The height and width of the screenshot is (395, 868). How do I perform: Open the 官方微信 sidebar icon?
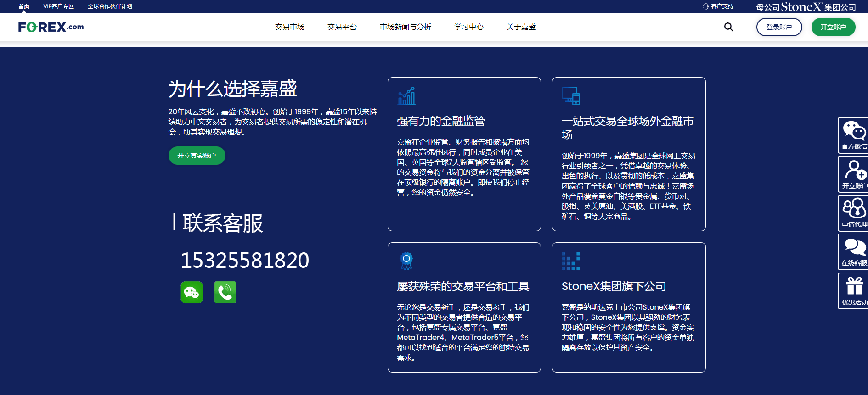[x=854, y=135]
